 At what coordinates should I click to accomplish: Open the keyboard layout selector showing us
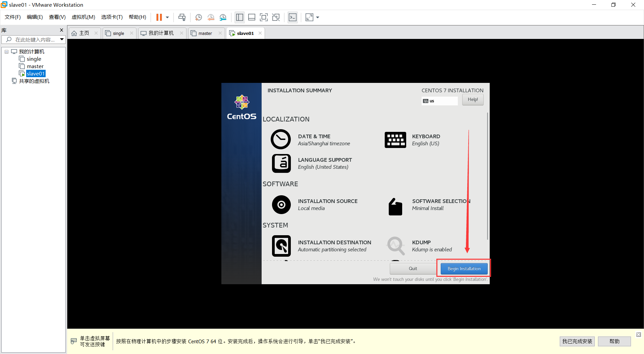[x=439, y=101]
